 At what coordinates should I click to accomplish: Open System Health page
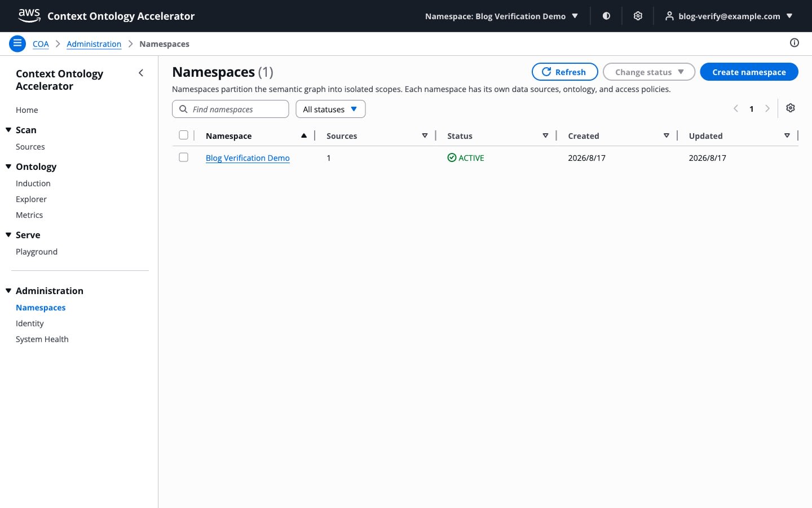[42, 339]
